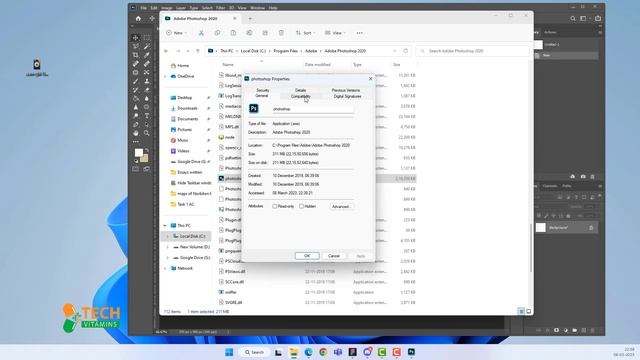Viewport: 640px width, 360px height.
Task: Check the Hidden attribute checkbox
Action: (x=302, y=207)
